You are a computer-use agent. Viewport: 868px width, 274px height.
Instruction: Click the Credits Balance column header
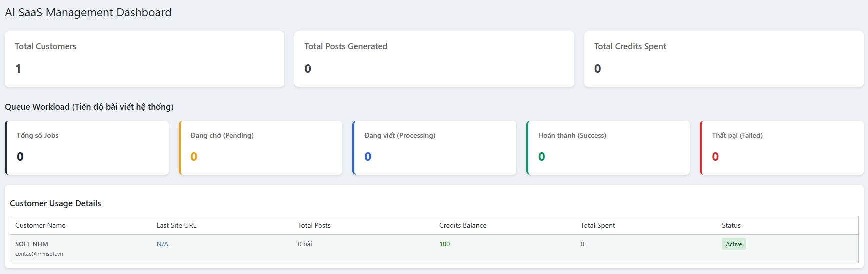[462, 226]
